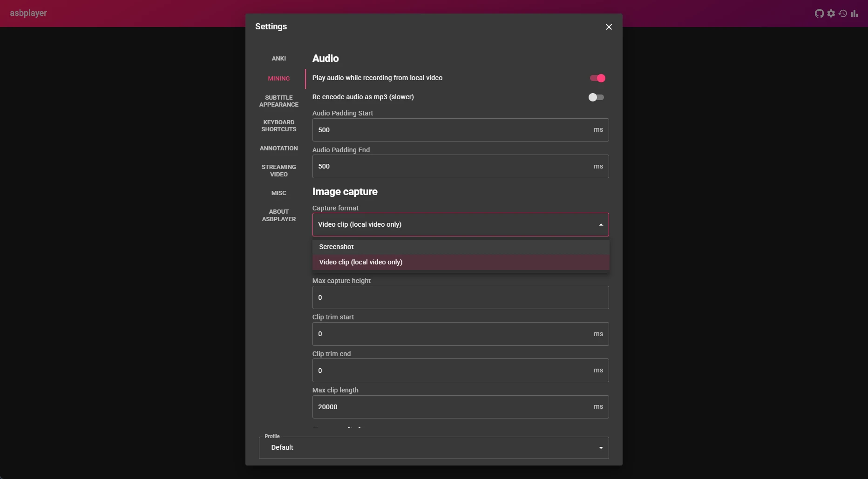
Task: Go to Keyboard Shortcuts tab
Action: [279, 126]
